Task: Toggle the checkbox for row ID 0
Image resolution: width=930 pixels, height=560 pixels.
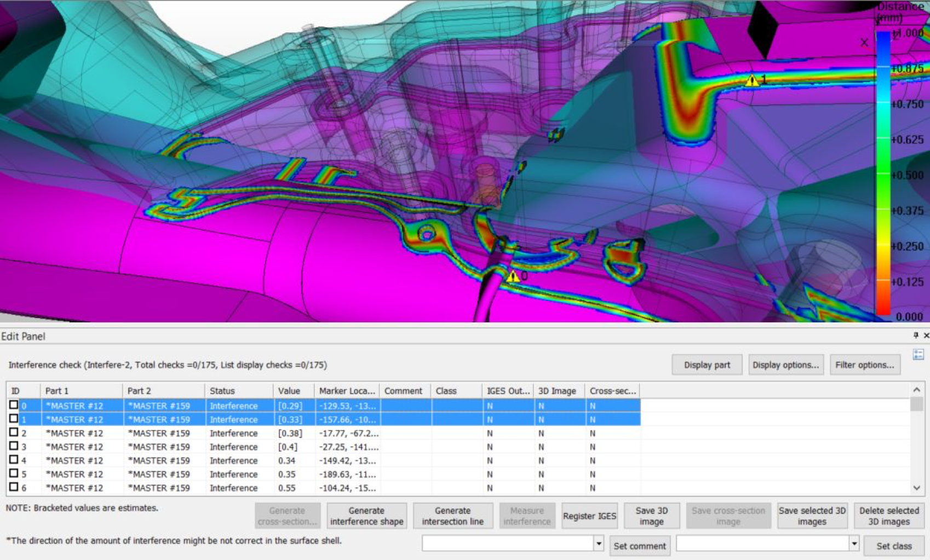Action: coord(14,405)
